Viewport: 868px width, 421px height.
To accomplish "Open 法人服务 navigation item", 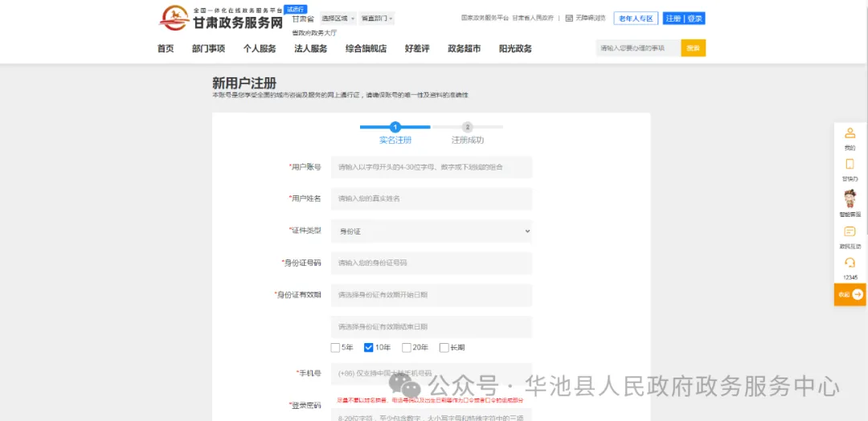I will coord(310,49).
